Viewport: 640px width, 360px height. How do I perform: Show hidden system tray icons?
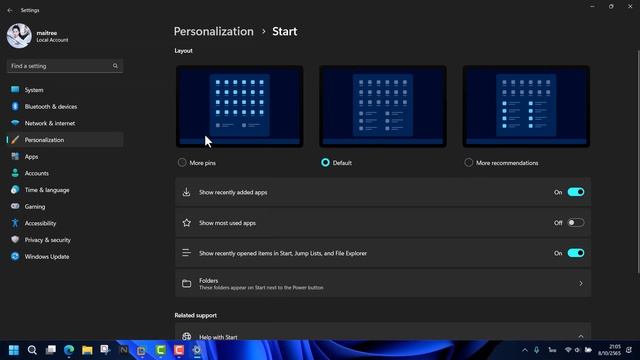click(x=525, y=350)
